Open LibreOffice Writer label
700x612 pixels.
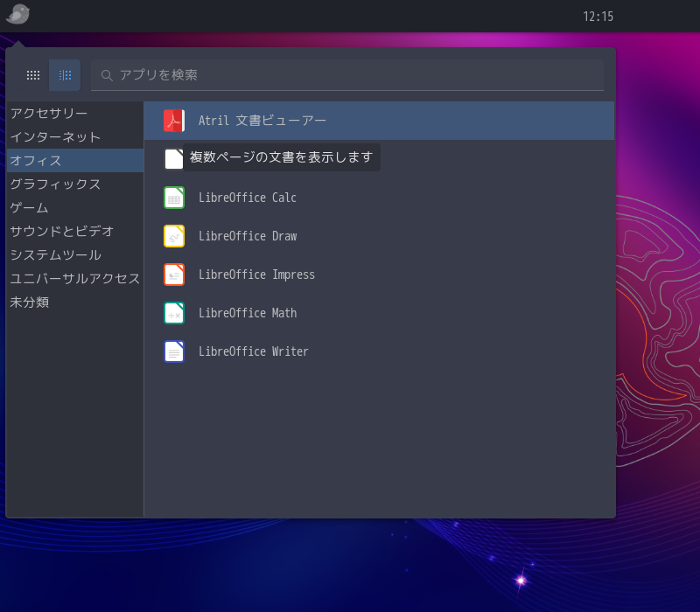click(254, 351)
